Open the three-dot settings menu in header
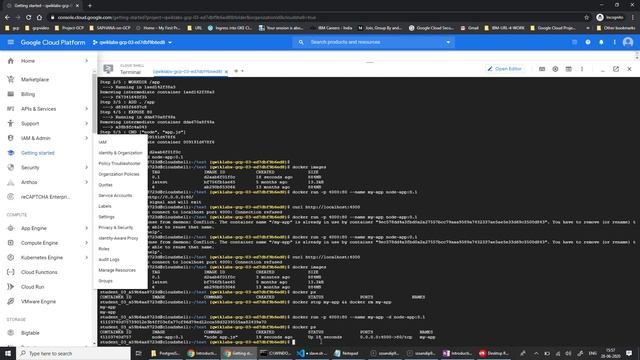 [614, 42]
